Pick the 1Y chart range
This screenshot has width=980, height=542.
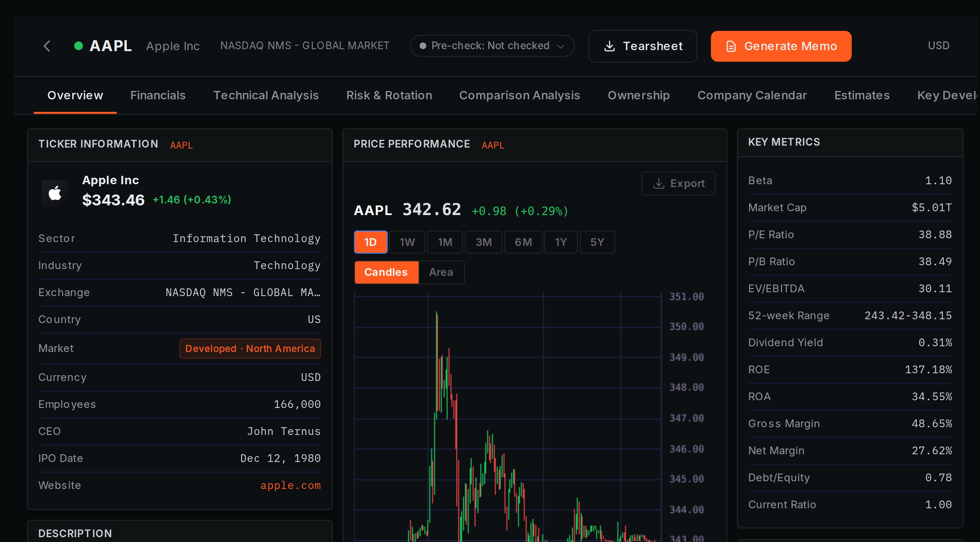560,242
